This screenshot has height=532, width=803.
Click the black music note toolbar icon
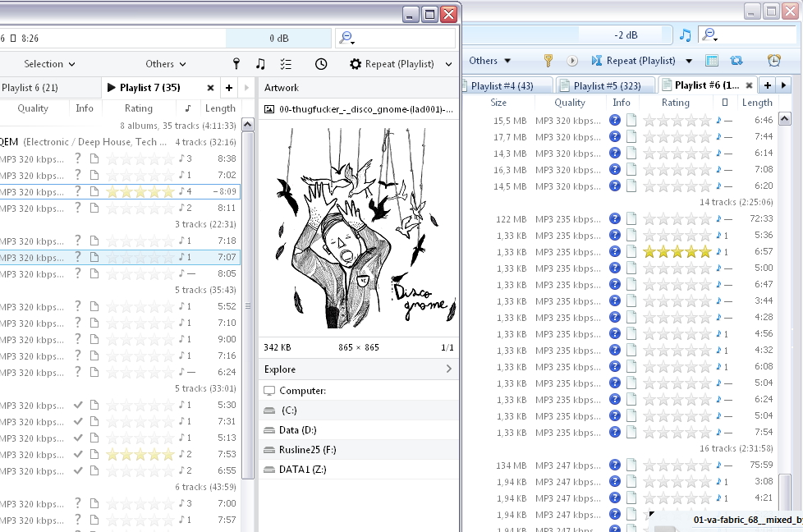pyautogui.click(x=260, y=64)
